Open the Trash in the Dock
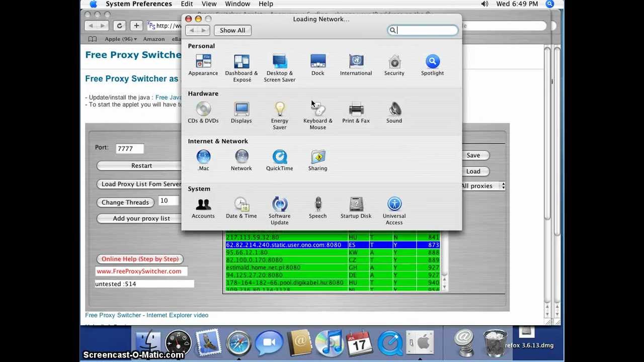Image resolution: width=644 pixels, height=362 pixels. (x=495, y=343)
